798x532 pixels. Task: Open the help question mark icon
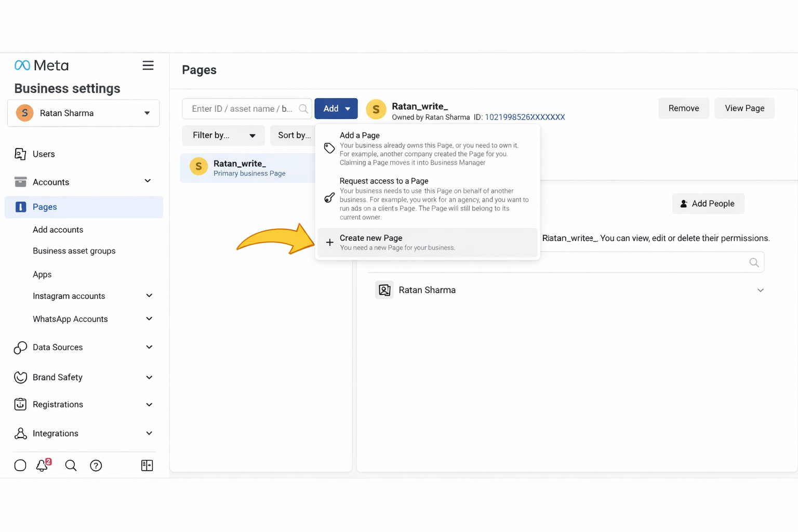(x=96, y=465)
